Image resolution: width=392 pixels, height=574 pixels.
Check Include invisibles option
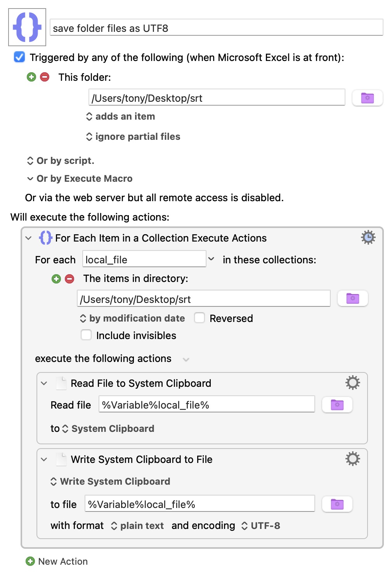click(86, 335)
